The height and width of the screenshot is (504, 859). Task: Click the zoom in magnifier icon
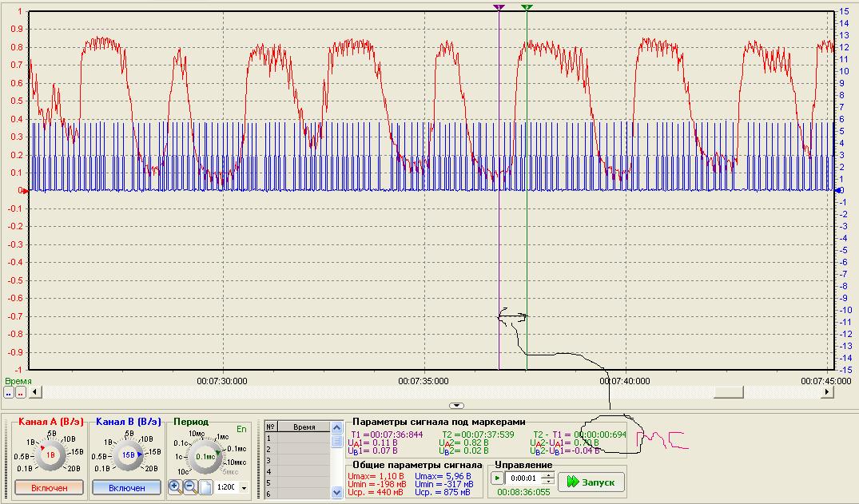[x=174, y=486]
